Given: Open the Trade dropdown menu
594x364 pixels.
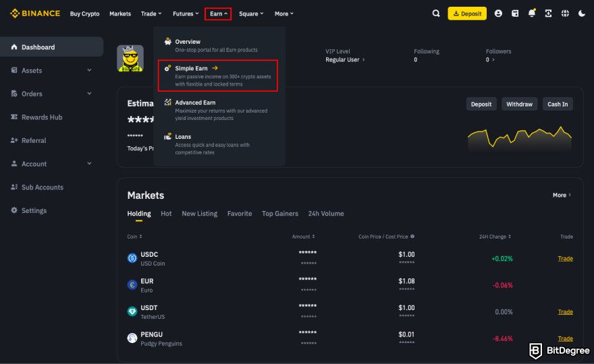Looking at the screenshot, I should pyautogui.click(x=151, y=13).
